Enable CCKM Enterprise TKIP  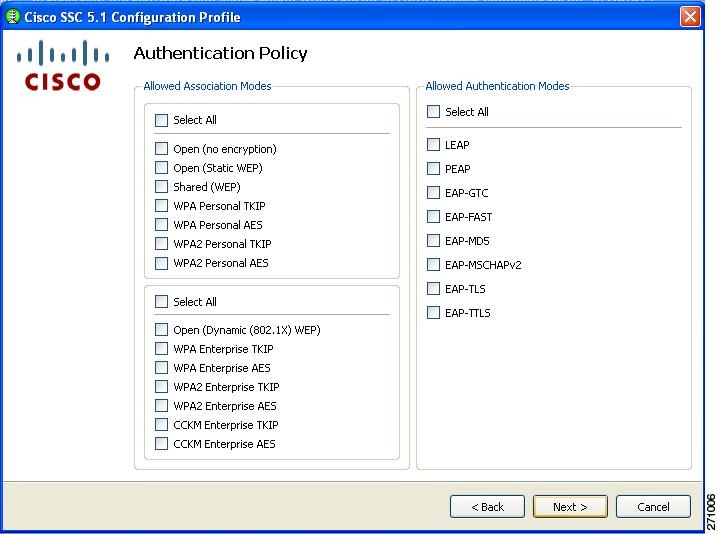161,425
